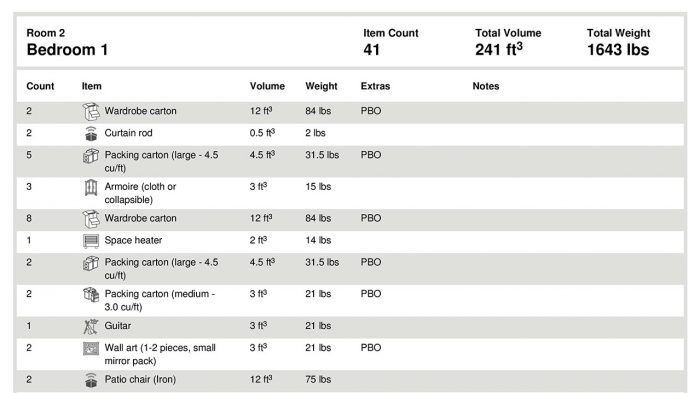700x393 pixels.
Task: Click the large packing carton icon, count 5
Action: click(91, 156)
